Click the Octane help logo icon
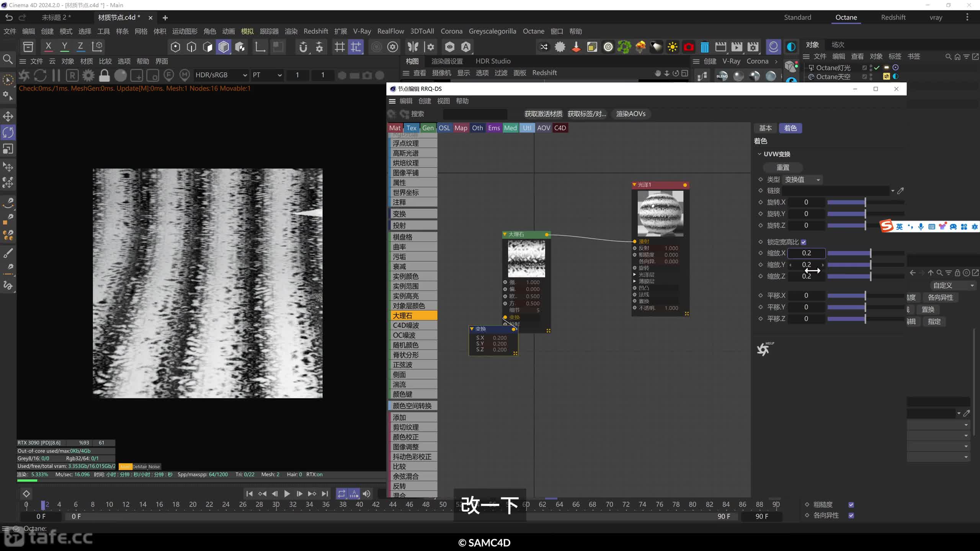The width and height of the screenshot is (980, 551). (764, 349)
